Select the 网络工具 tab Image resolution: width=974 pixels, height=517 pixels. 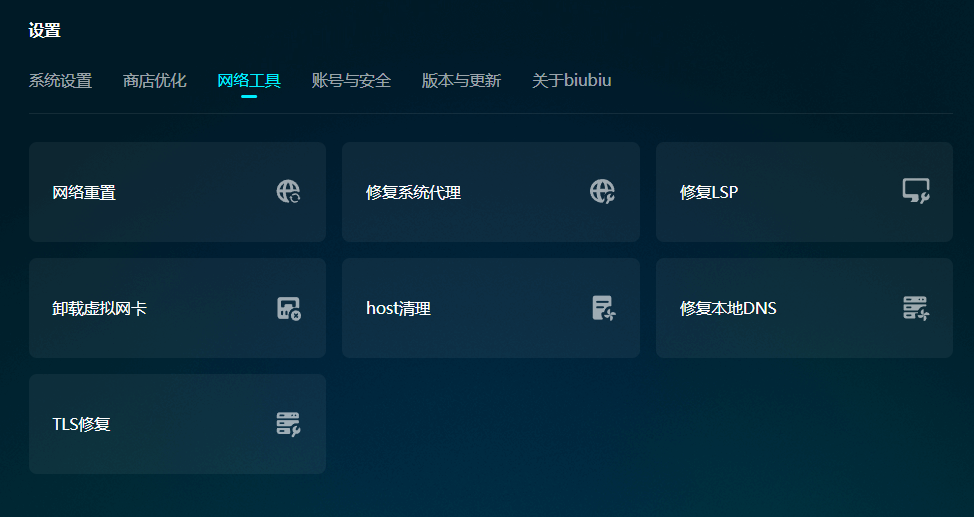click(x=249, y=80)
